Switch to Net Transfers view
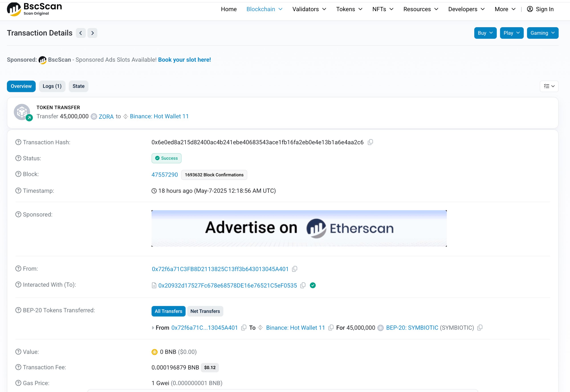The width and height of the screenshot is (570, 392). (x=205, y=311)
